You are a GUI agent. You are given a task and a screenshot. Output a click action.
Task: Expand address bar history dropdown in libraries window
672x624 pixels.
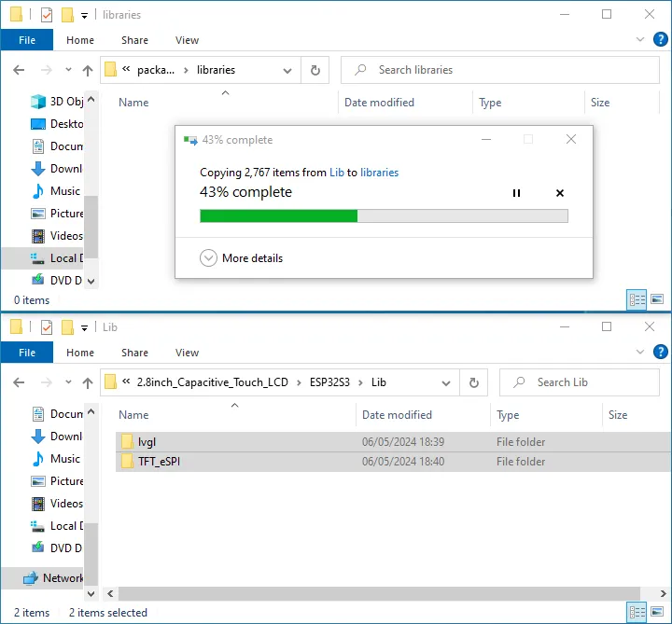coord(287,70)
